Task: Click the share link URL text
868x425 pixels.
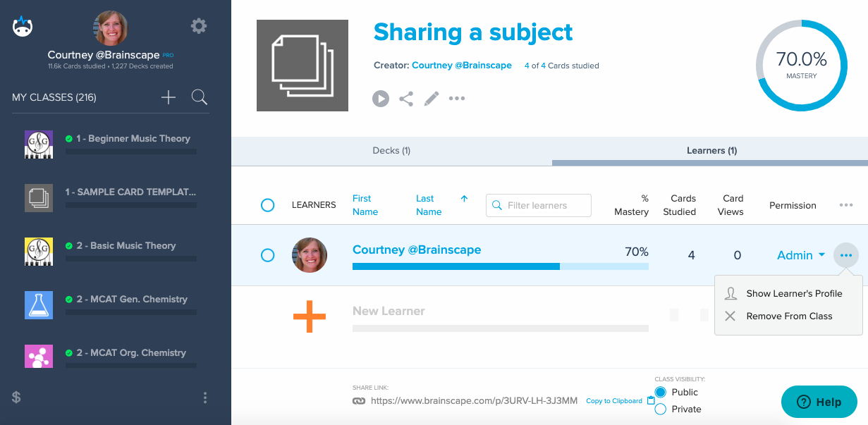Action: tap(474, 400)
